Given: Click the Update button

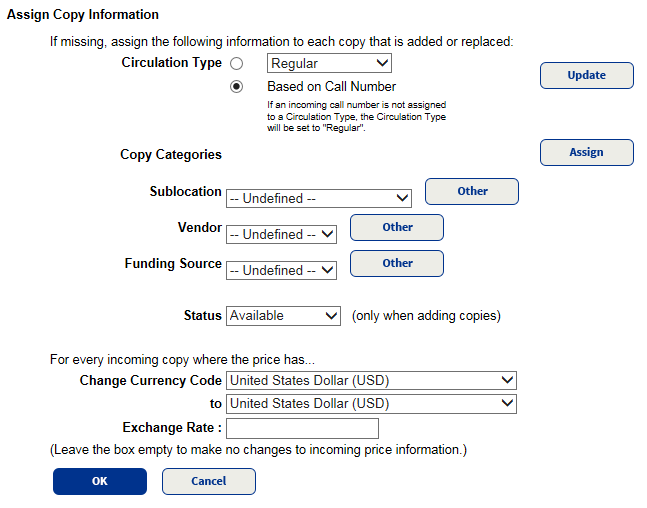Looking at the screenshot, I should (586, 75).
